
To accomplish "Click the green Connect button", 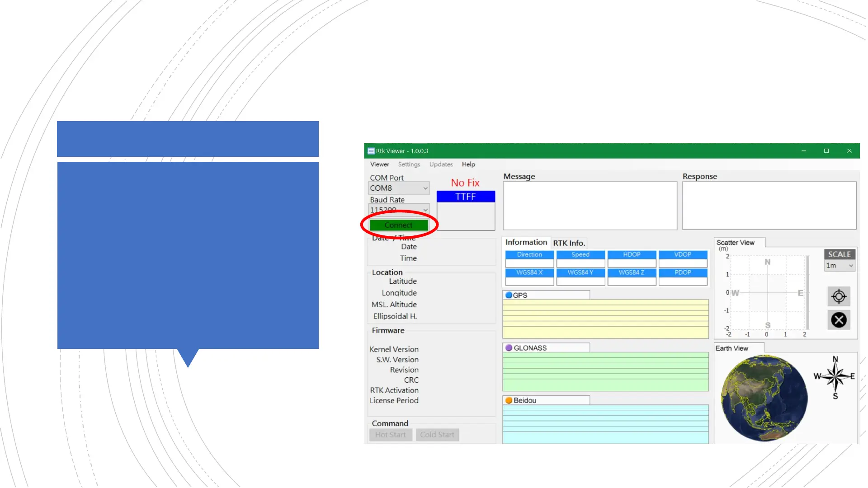I will [399, 225].
